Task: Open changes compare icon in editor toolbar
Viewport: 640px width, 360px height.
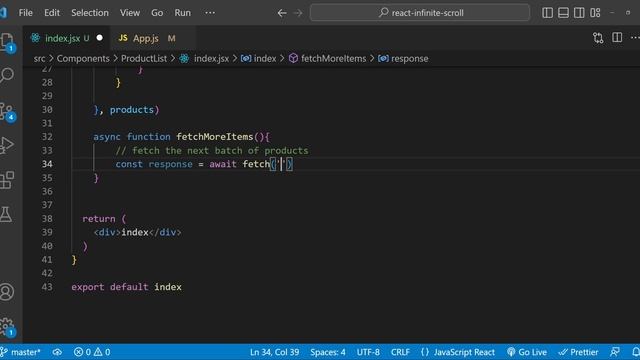Action: (598, 38)
